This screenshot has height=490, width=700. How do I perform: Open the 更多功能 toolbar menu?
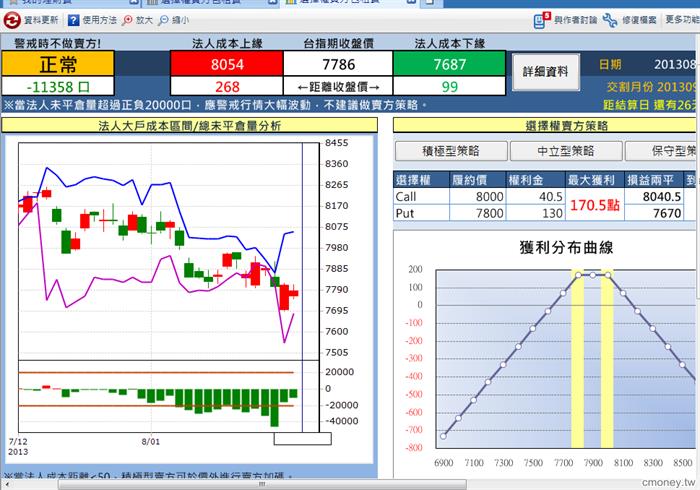pyautogui.click(x=682, y=20)
